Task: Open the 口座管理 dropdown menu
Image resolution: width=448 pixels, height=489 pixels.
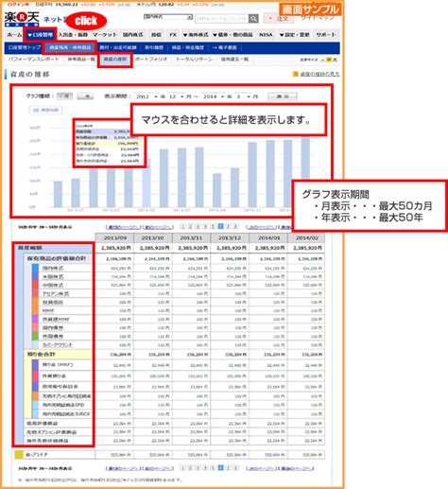Action: pos(41,35)
